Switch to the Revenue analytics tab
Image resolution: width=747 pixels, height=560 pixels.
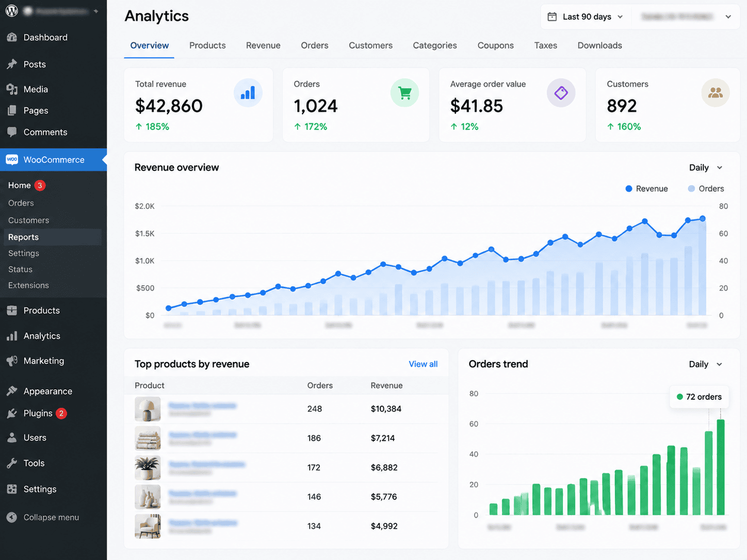click(x=263, y=45)
